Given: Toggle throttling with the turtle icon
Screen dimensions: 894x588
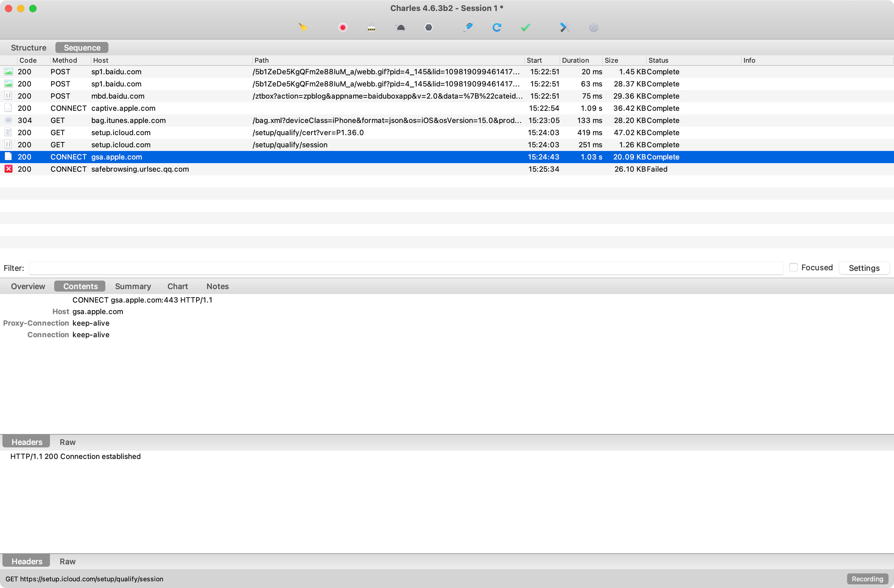Looking at the screenshot, I should click(400, 27).
